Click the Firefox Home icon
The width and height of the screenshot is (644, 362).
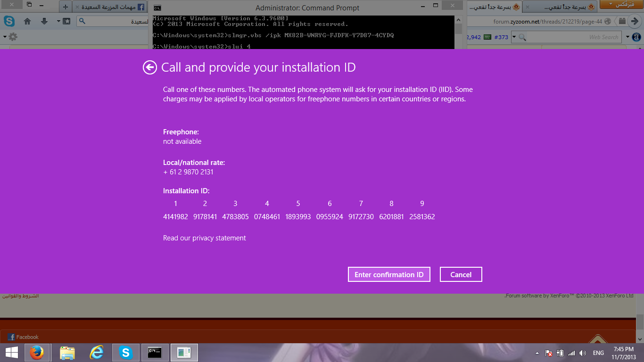(x=27, y=21)
